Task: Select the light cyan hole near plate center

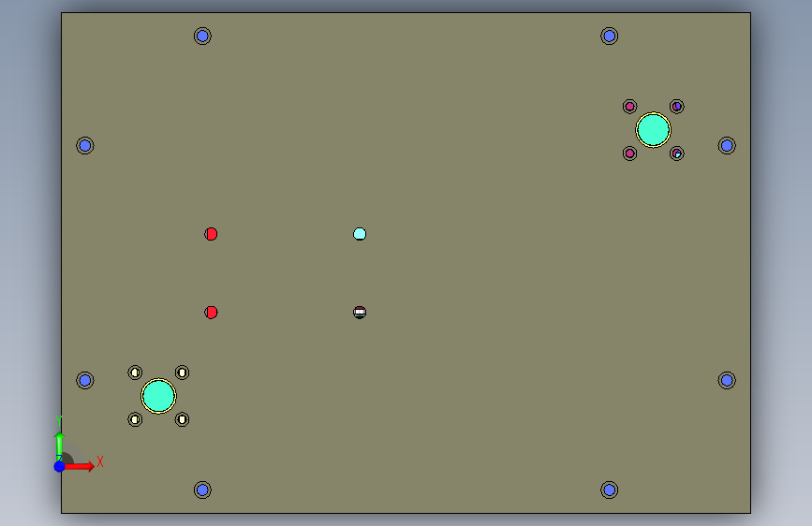Action: [360, 234]
